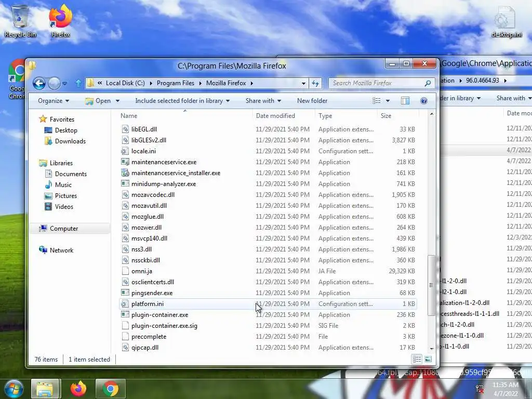
Task: Open Windows Start menu orb
Action: 13,389
